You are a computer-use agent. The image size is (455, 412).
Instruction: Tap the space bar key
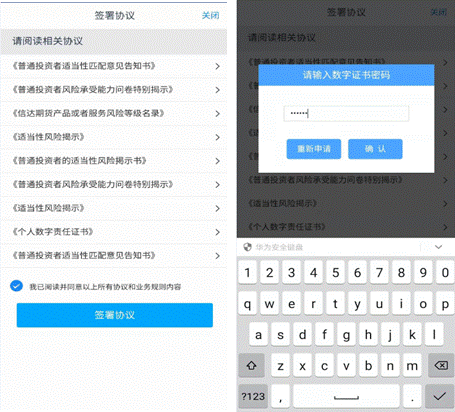point(346,396)
